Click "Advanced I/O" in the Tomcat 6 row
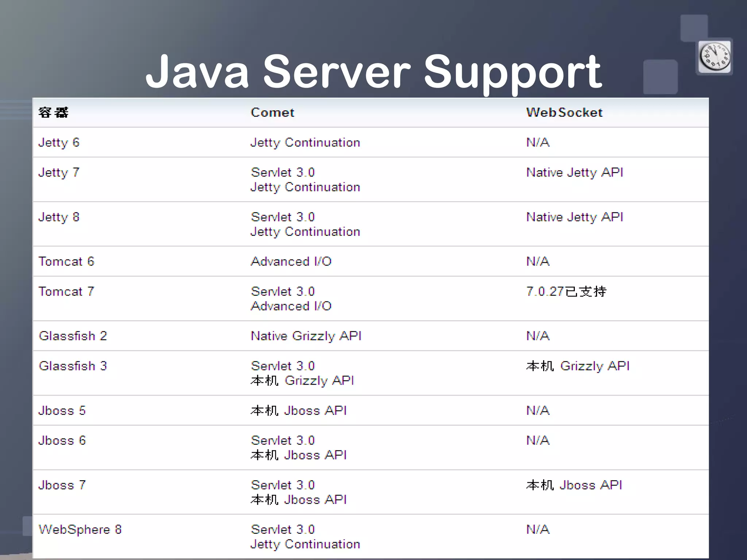The width and height of the screenshot is (747, 560). 291,261
